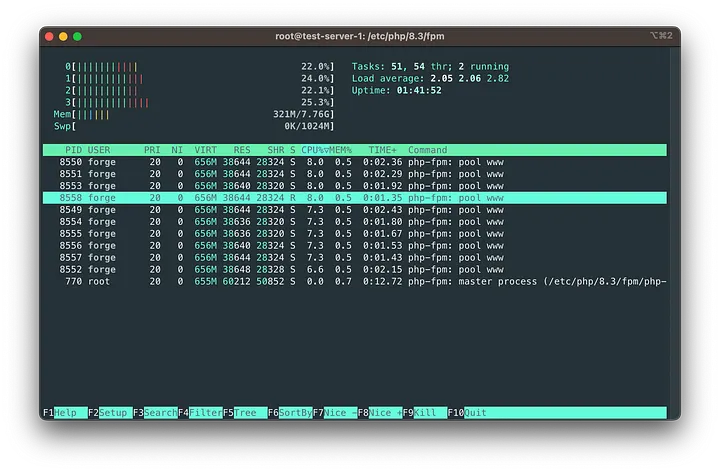Click the CPU 3 usage meter bar
Screen dimensions: 720x472
coord(200,102)
